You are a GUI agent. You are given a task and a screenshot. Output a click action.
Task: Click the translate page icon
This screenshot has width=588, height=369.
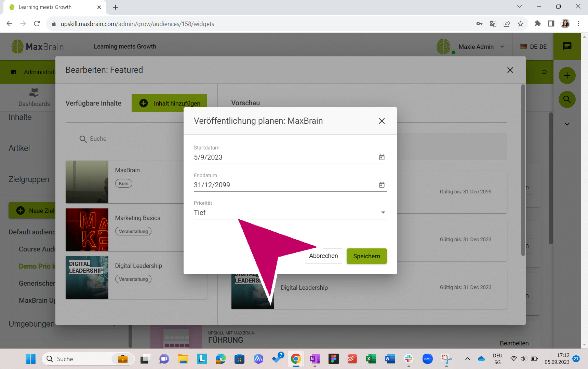coord(493,24)
